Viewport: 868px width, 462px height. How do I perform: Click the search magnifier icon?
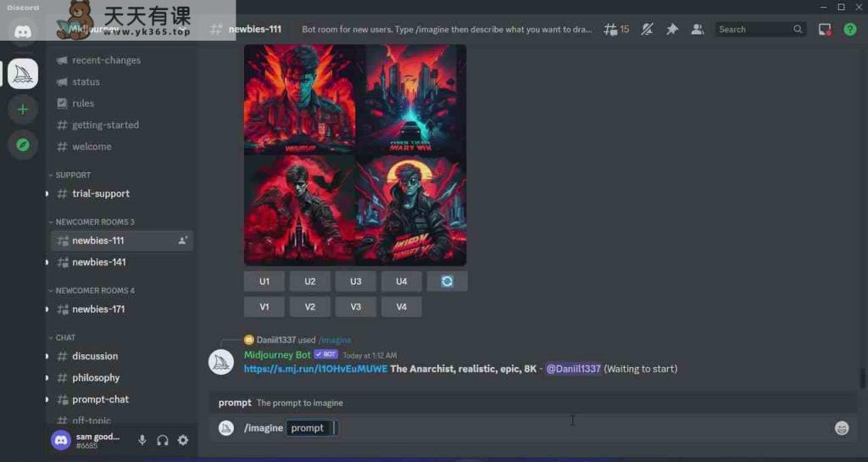click(x=797, y=30)
